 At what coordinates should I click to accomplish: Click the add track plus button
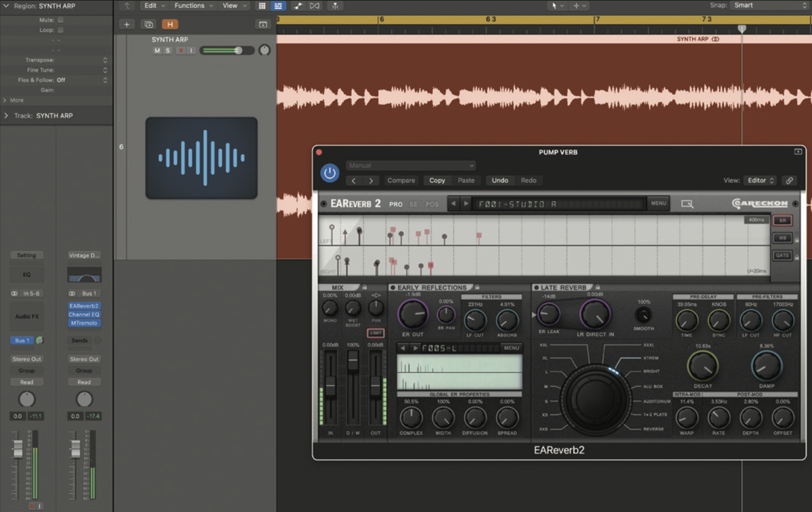point(126,24)
